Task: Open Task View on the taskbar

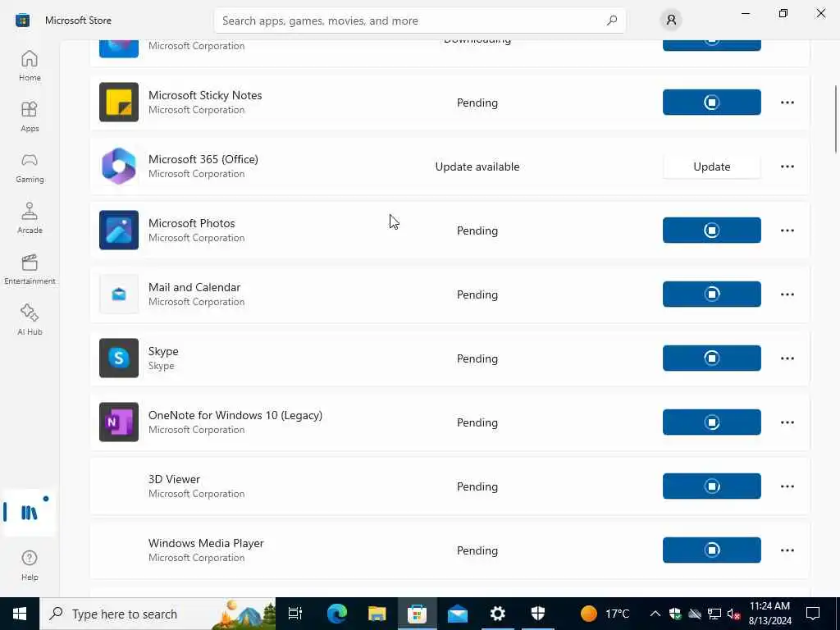Action: [295, 614]
